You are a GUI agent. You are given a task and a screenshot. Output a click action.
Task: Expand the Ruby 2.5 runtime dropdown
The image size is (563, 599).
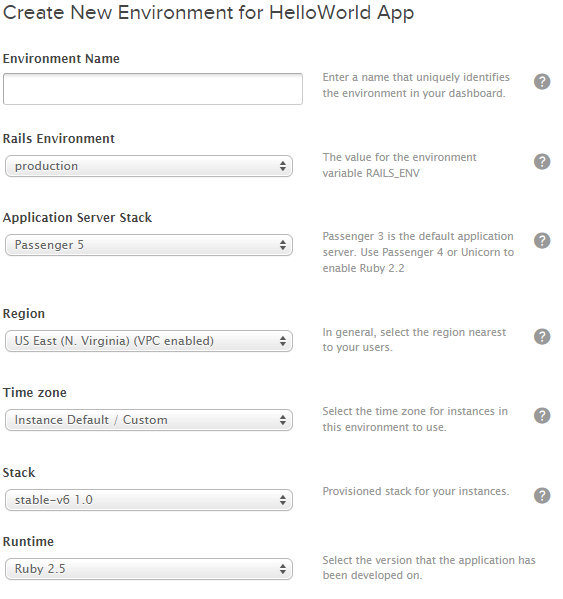coord(149,569)
